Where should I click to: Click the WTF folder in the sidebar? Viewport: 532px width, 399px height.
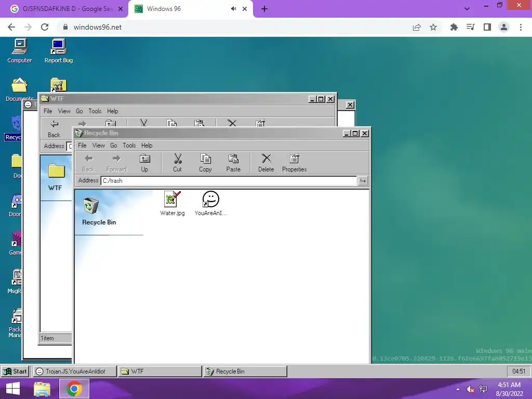56,178
